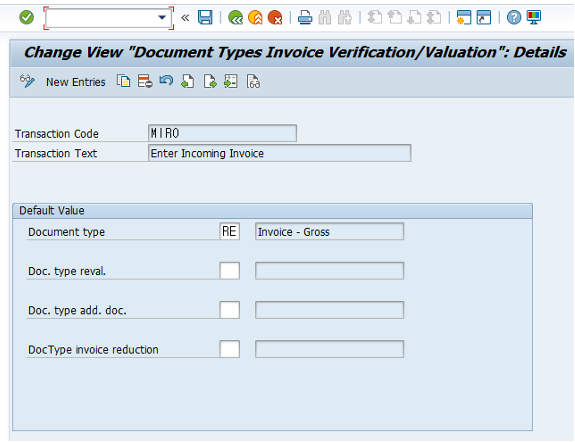Click the Next Page icon
Image resolution: width=575 pixels, height=442 pixels.
click(x=414, y=17)
